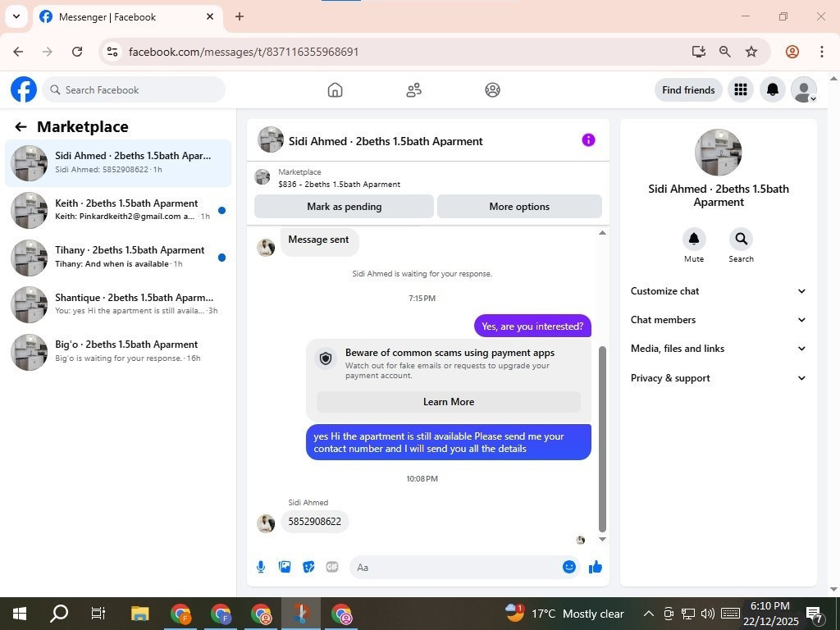The width and height of the screenshot is (840, 630).
Task: Open the Notifications bell
Action: click(x=772, y=89)
